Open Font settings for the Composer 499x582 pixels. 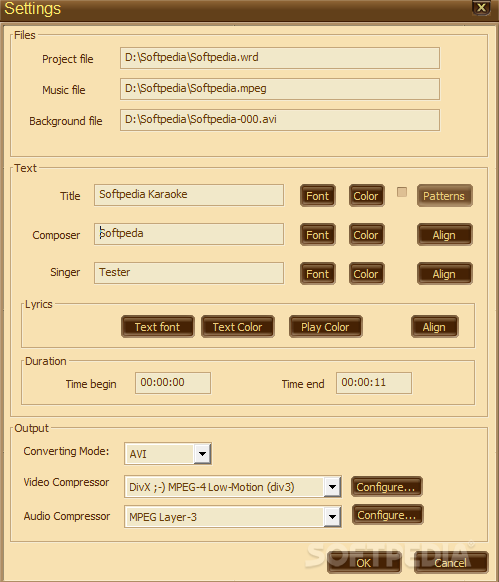tap(317, 235)
